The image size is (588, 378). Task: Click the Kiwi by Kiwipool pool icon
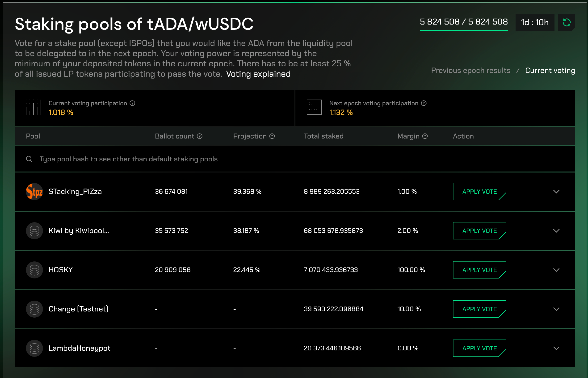coord(34,231)
